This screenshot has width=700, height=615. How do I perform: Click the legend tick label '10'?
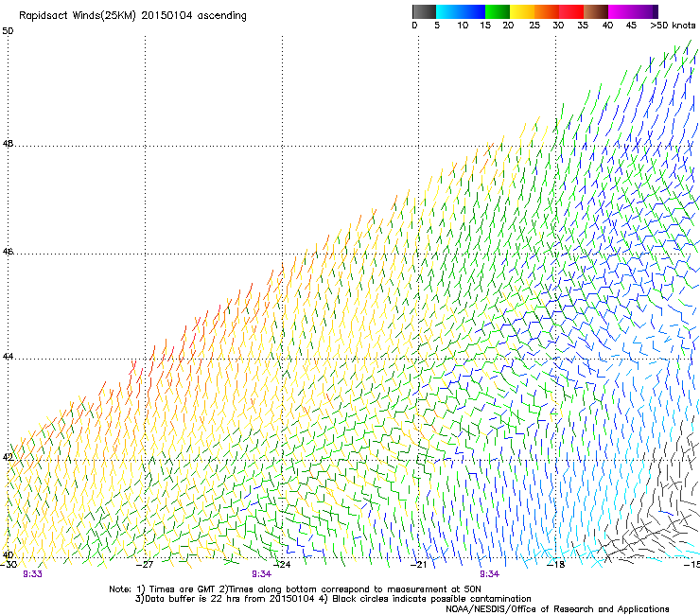463,26
